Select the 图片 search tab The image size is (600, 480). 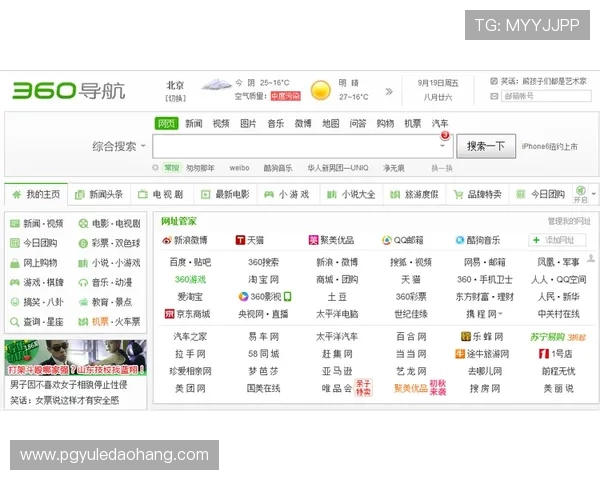pos(248,123)
